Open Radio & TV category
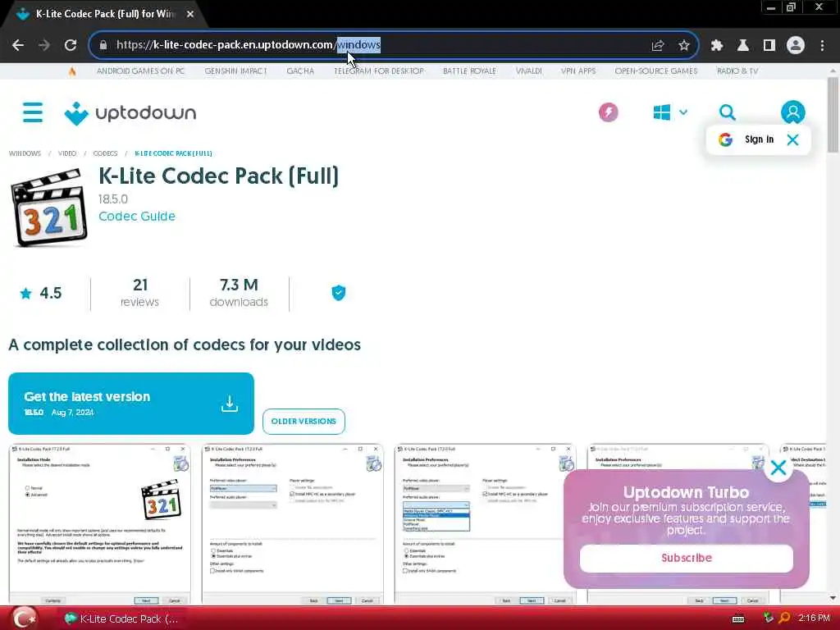This screenshot has width=840, height=630. 737,71
